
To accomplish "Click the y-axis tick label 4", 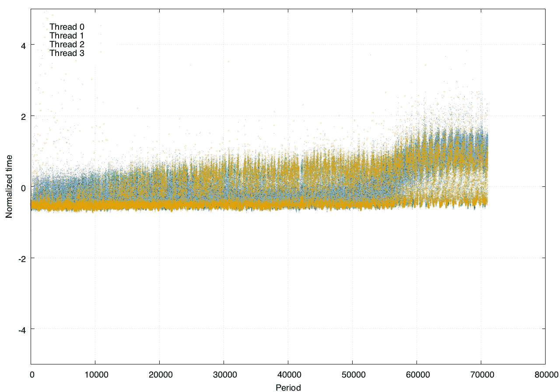I will coord(23,45).
